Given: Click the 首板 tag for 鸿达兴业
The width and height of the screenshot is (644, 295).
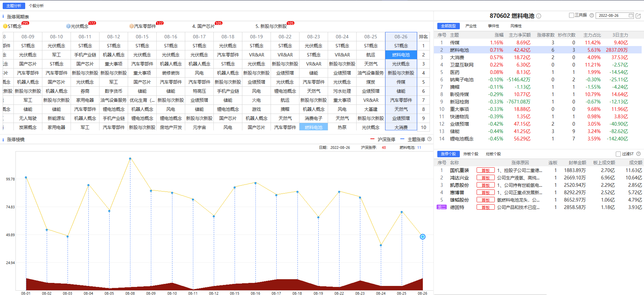Looking at the screenshot, I should click(485, 178).
